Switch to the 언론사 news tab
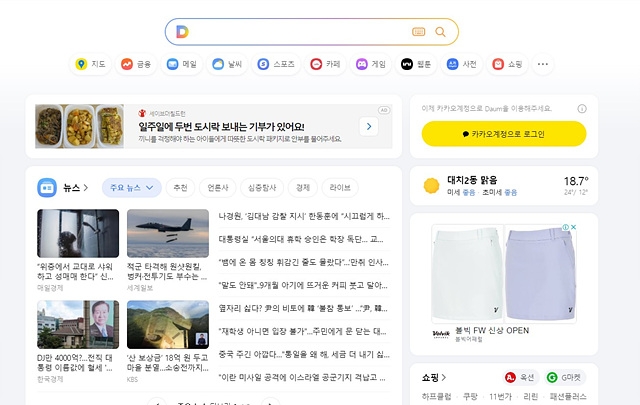Screen dimensions: 640x405 pos(218,187)
